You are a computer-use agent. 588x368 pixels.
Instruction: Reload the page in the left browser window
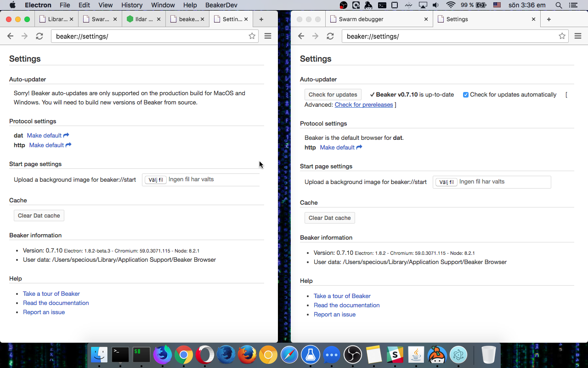40,36
